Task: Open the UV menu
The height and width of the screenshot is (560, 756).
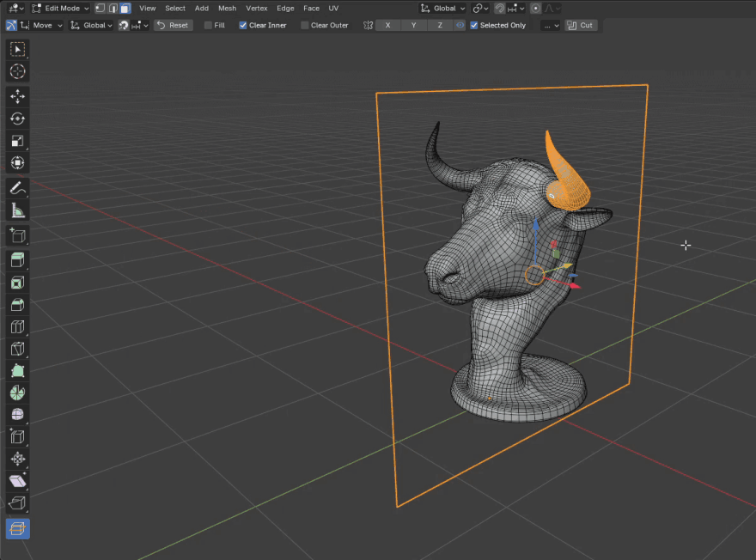Action: (x=333, y=9)
